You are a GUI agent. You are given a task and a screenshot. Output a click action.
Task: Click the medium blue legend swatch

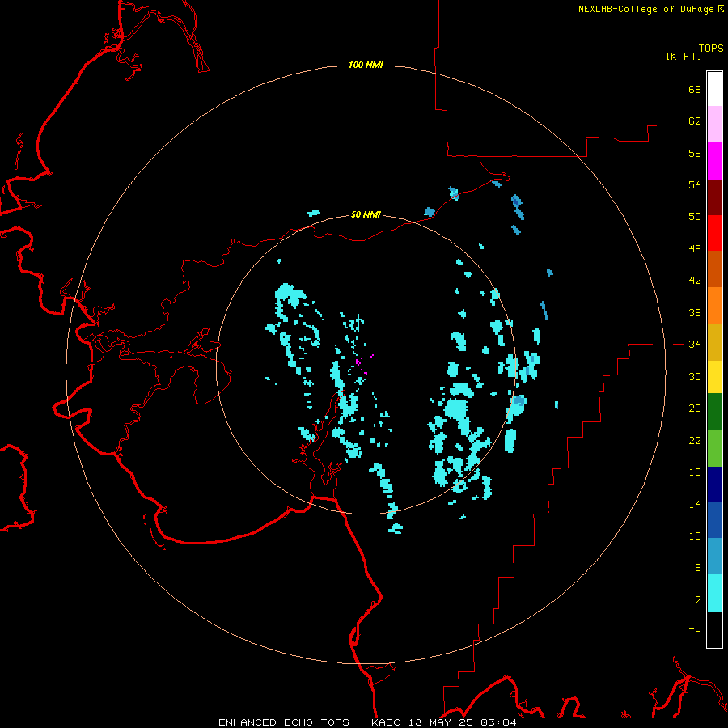[714, 520]
